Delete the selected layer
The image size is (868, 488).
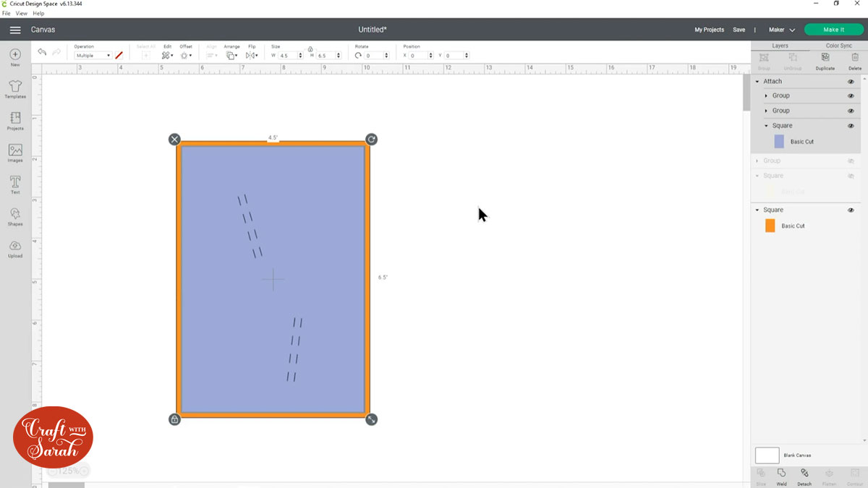point(855,60)
